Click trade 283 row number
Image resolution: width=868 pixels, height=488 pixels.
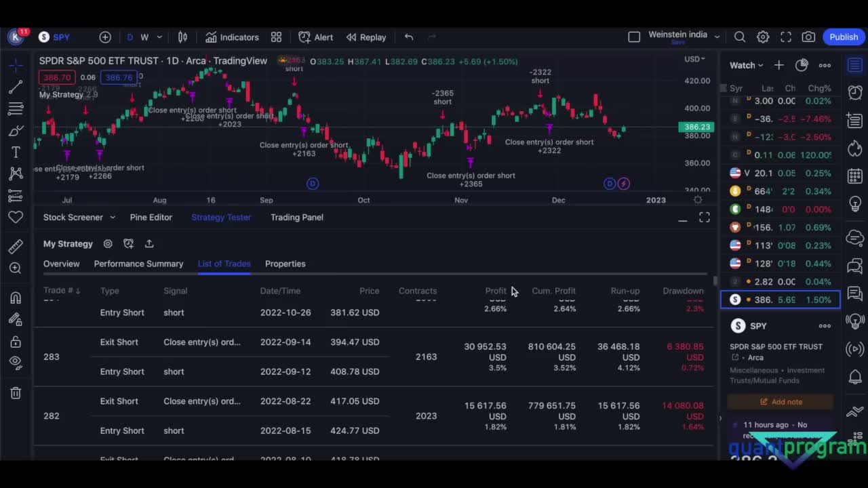point(52,357)
